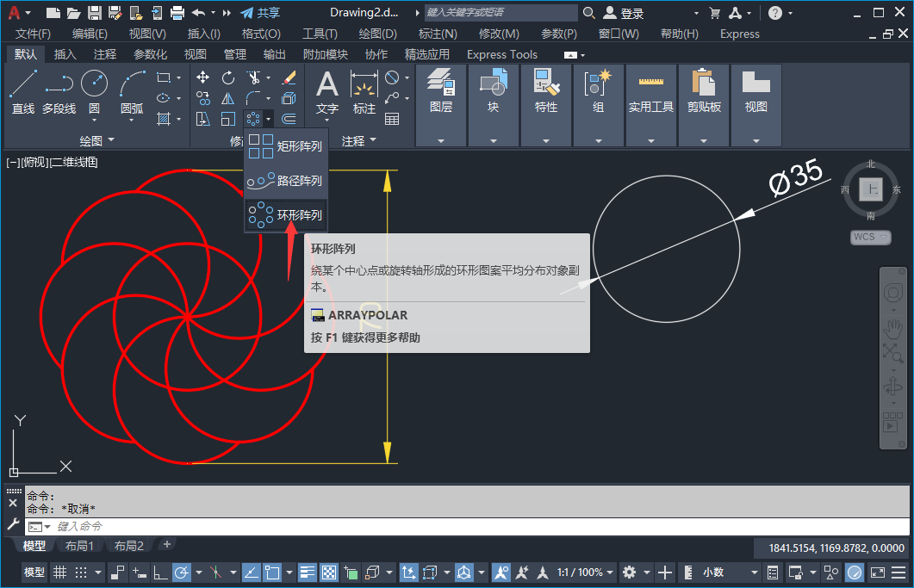Open the Circle tool dropdown arrow
This screenshot has height=588, width=914.
(94, 120)
